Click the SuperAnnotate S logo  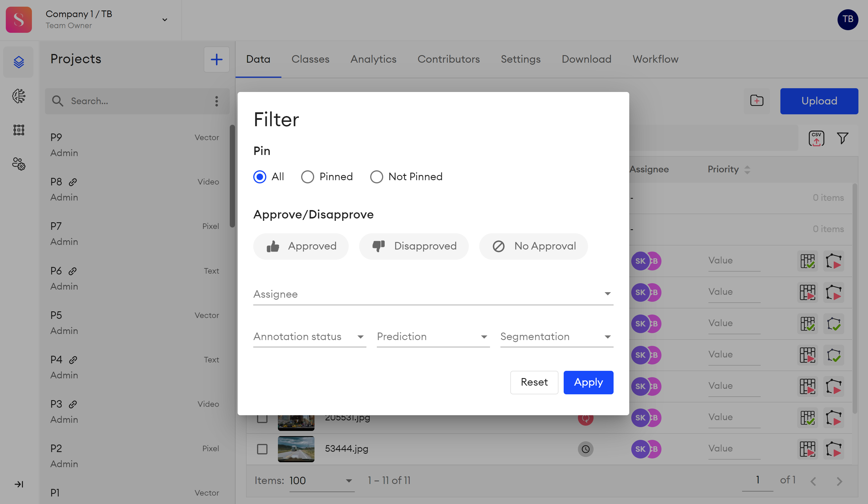pyautogui.click(x=19, y=20)
